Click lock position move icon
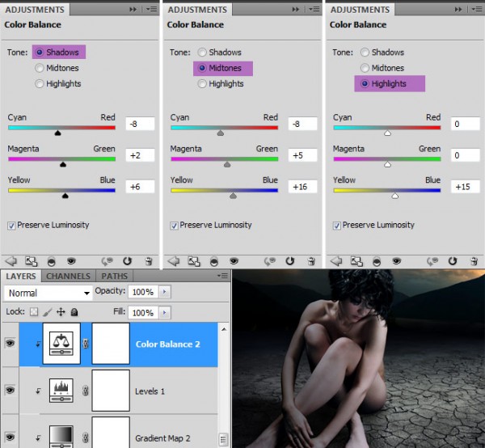 61,312
